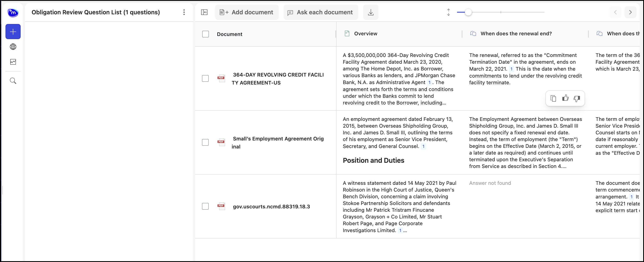The height and width of the screenshot is (262, 644).
Task: Click the download icon button
Action: point(371,12)
